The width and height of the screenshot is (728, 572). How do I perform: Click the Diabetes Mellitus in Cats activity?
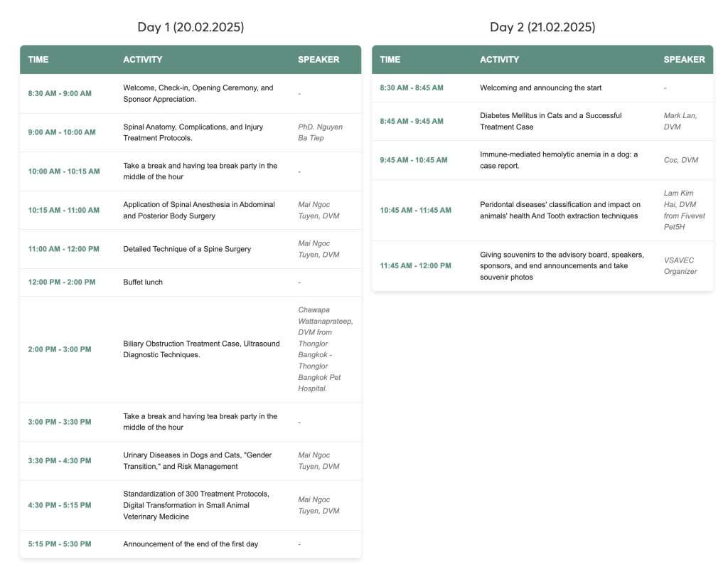click(x=551, y=121)
